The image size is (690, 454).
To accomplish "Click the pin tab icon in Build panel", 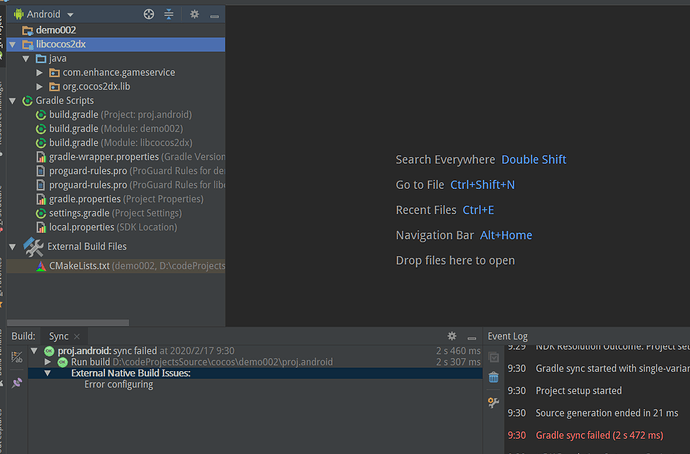I will coord(17,383).
